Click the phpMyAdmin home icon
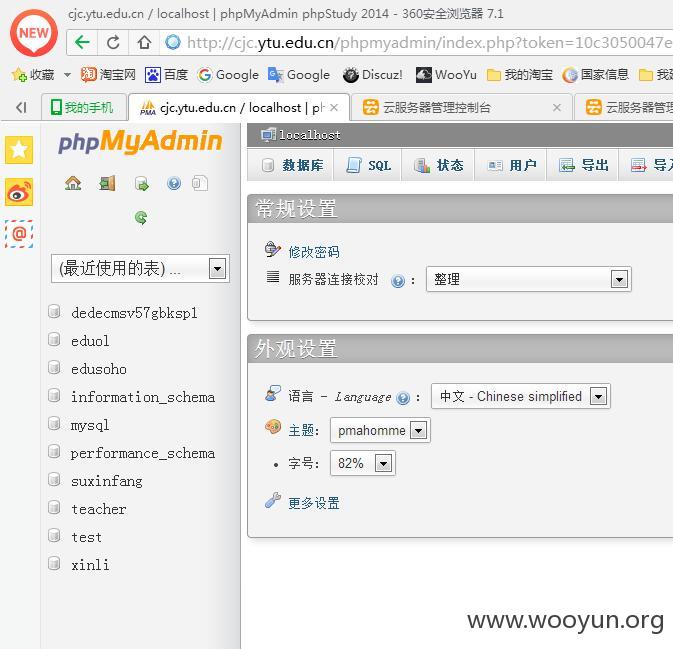 (x=73, y=183)
